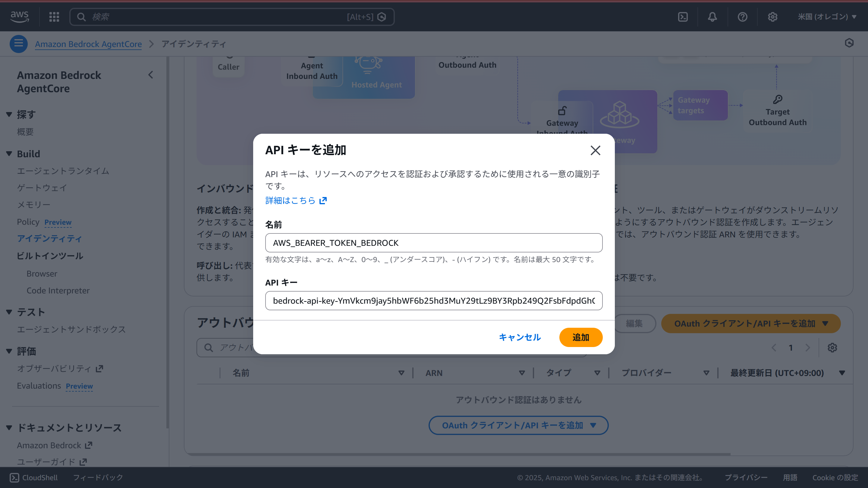
Task: Click the hexagon icon beside the breadcrumb
Action: (849, 43)
